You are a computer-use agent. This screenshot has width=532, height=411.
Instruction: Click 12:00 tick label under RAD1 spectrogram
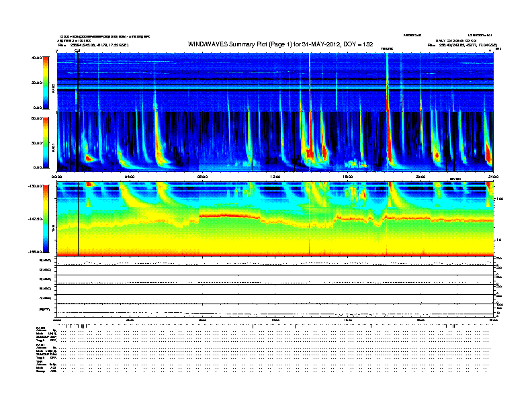[x=275, y=177]
